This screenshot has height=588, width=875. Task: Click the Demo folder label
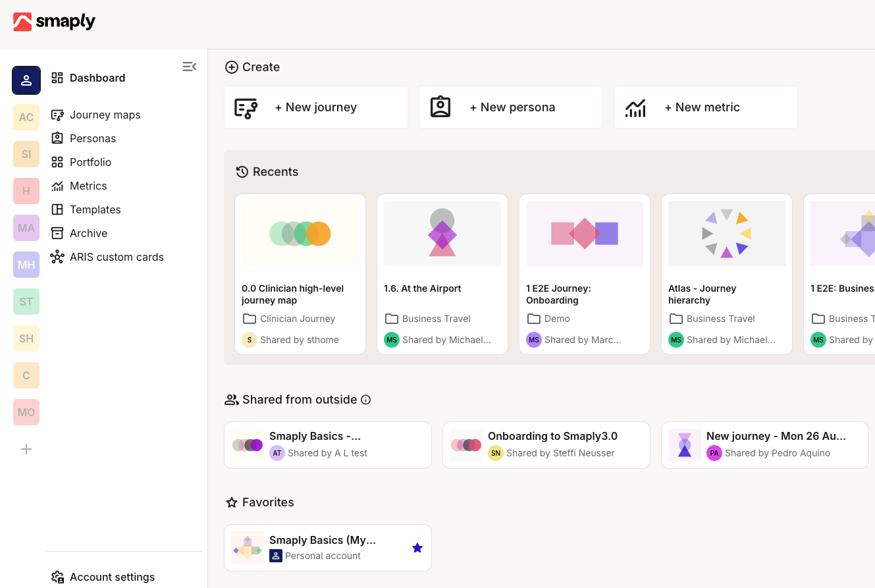point(557,319)
